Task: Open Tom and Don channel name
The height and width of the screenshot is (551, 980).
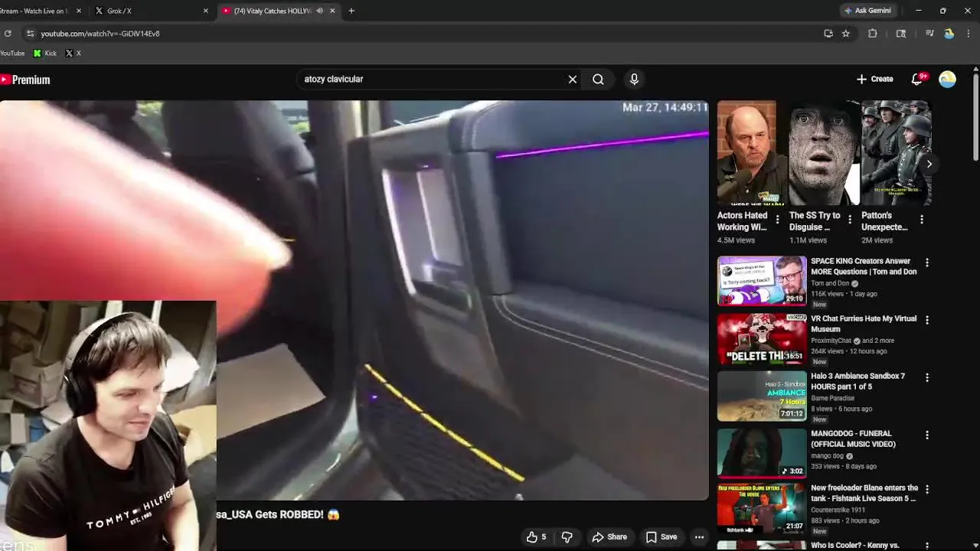Action: pos(830,283)
